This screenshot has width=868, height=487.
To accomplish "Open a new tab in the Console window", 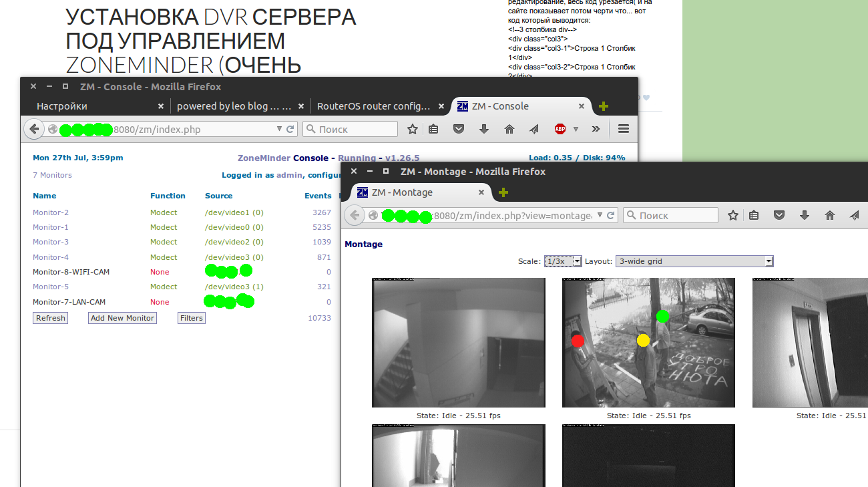I will [x=604, y=106].
